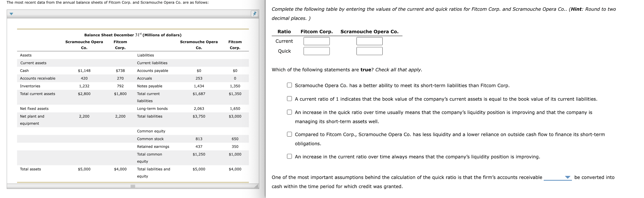Click retained earnings value 437

pos(199,147)
